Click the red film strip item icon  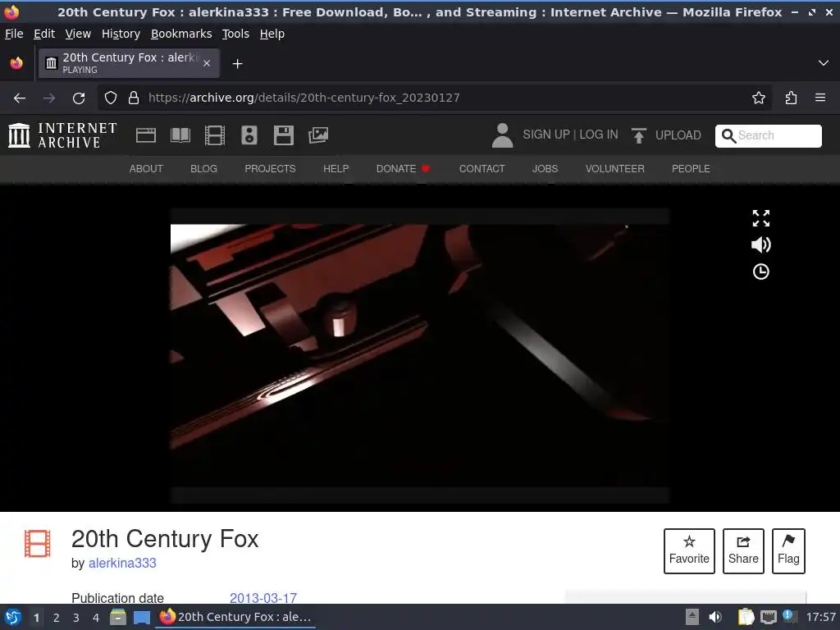(38, 543)
